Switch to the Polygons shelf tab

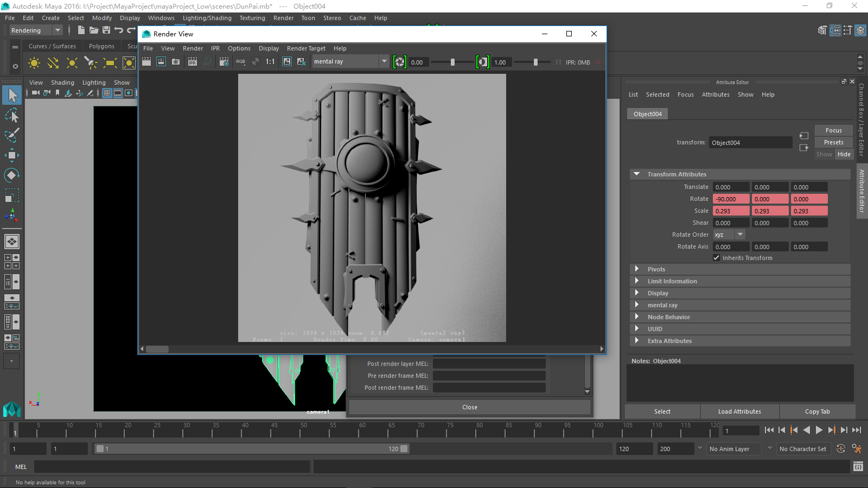pyautogui.click(x=101, y=46)
